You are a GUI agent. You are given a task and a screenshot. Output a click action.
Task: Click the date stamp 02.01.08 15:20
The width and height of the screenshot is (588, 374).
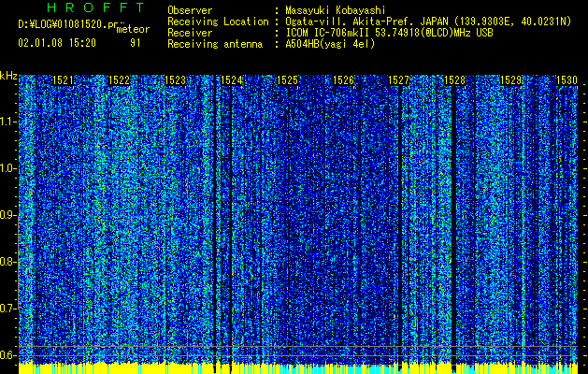coord(57,43)
